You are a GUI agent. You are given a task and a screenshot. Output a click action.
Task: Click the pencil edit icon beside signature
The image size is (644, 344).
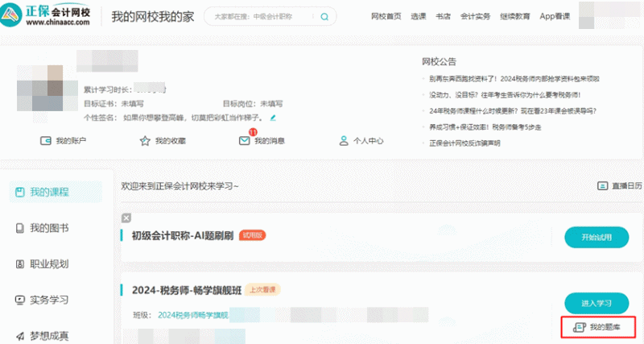[x=273, y=118]
